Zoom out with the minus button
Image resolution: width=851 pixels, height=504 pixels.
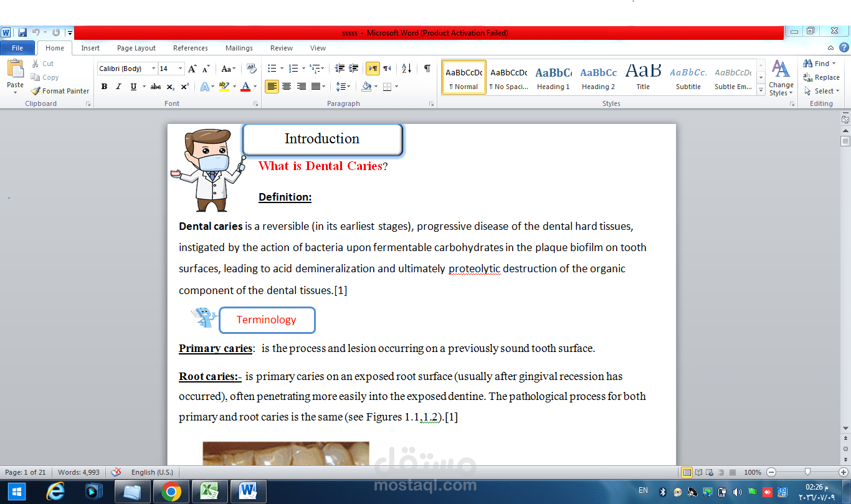tap(771, 472)
